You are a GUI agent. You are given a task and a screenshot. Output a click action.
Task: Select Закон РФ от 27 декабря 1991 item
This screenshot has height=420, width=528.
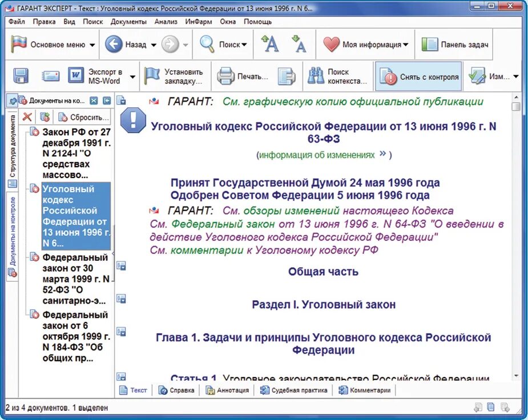tap(76, 153)
